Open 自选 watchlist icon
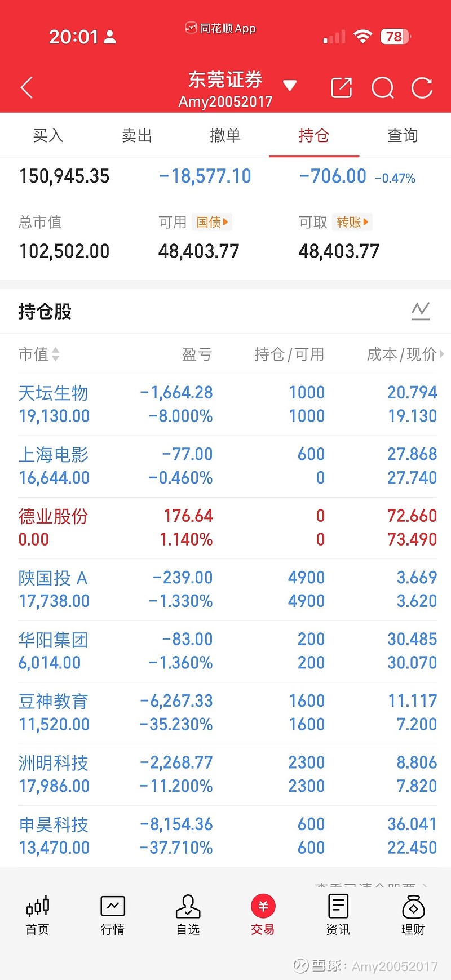Screen dimensions: 451x980 coord(188,915)
